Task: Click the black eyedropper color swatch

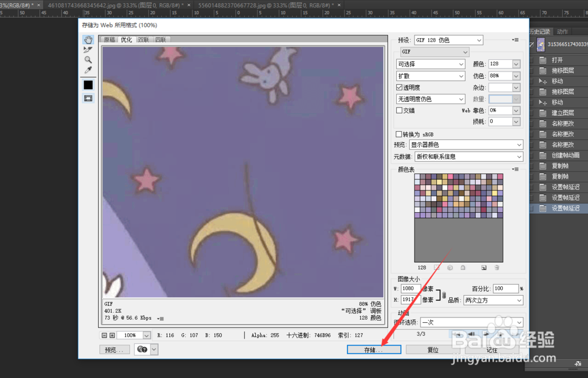Action: click(88, 84)
